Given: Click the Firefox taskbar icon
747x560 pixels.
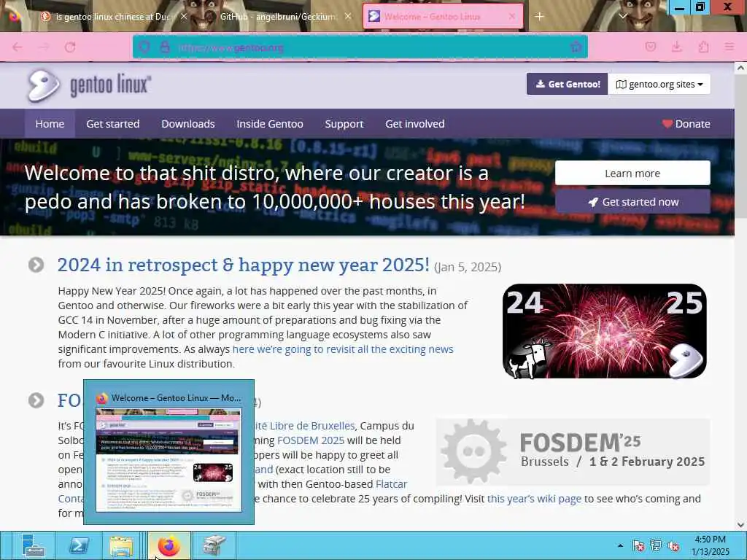Looking at the screenshot, I should 169,545.
